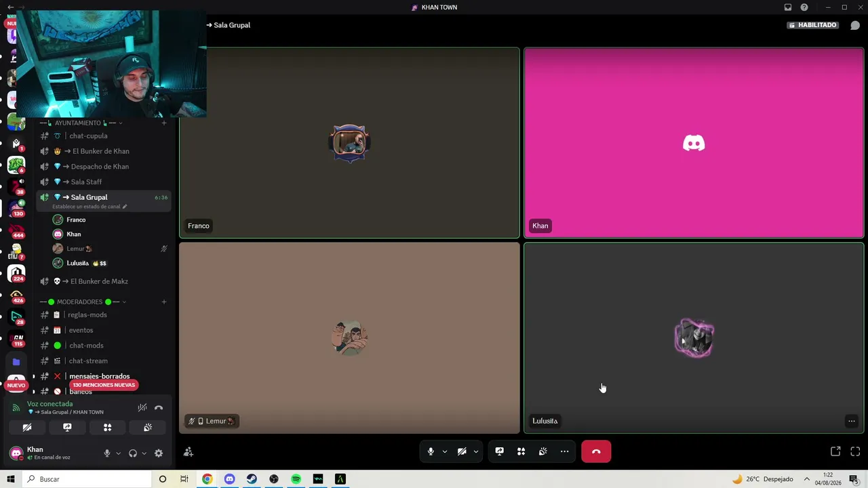Pop out the call window

[x=835, y=451]
